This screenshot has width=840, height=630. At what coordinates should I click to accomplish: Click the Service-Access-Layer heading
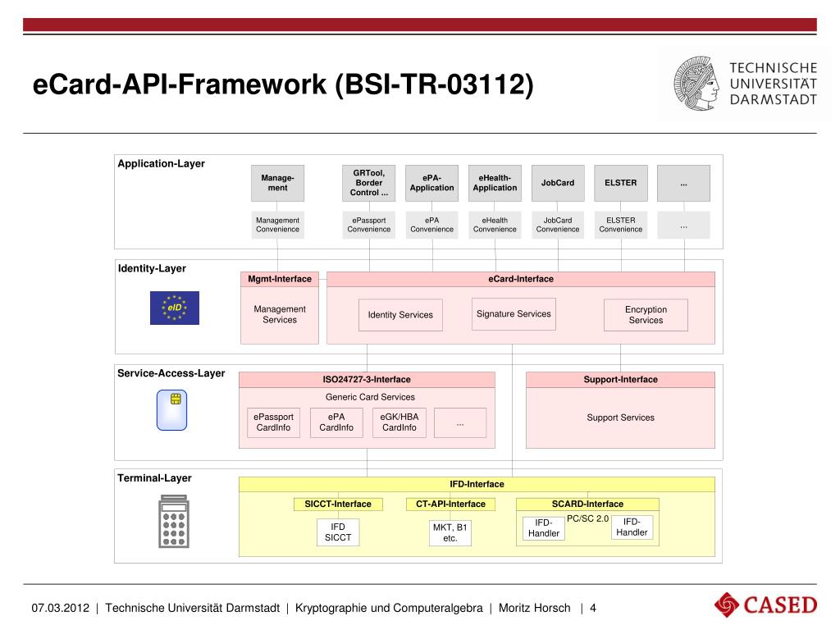point(171,373)
